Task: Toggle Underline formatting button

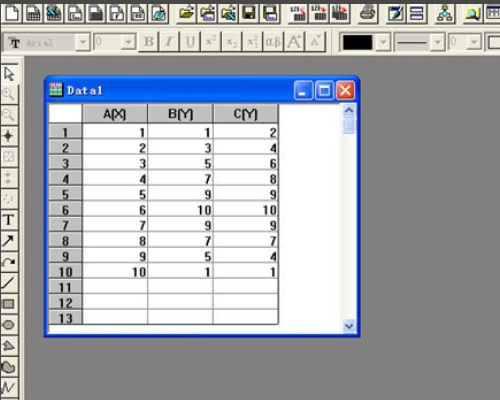Action: pos(190,42)
